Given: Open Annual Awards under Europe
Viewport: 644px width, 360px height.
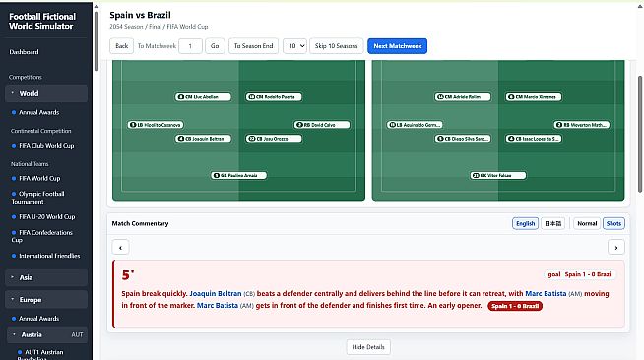Looking at the screenshot, I should (x=38, y=318).
